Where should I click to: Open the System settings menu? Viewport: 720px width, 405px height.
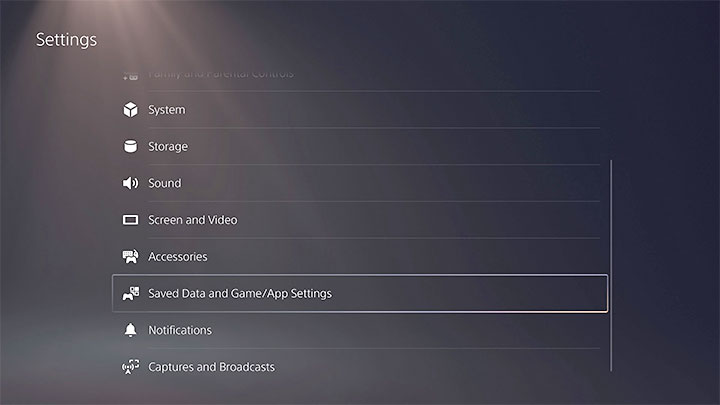(x=166, y=110)
